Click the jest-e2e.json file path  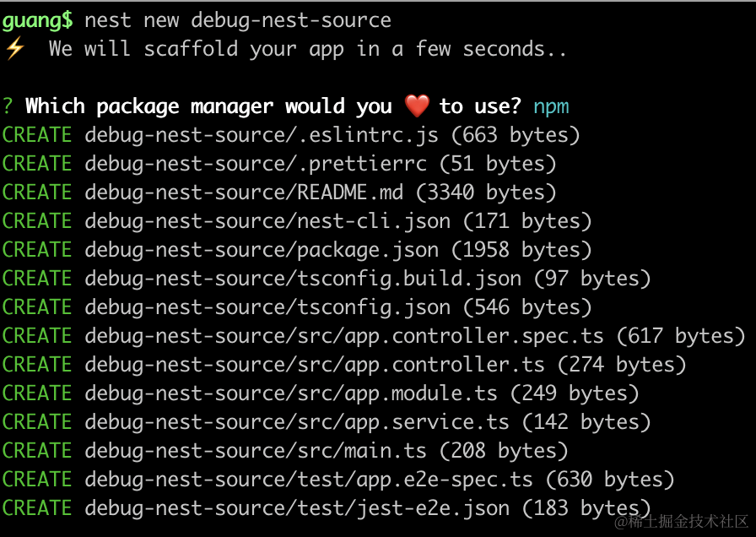click(x=297, y=507)
